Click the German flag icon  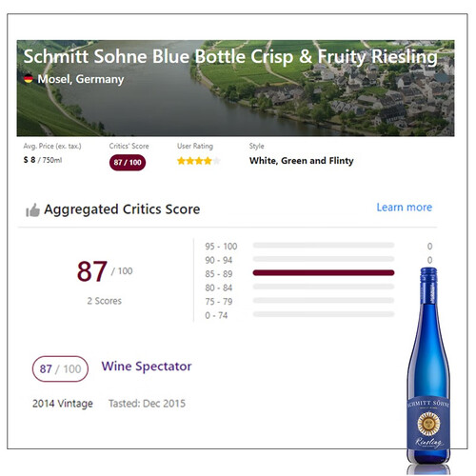coord(29,78)
